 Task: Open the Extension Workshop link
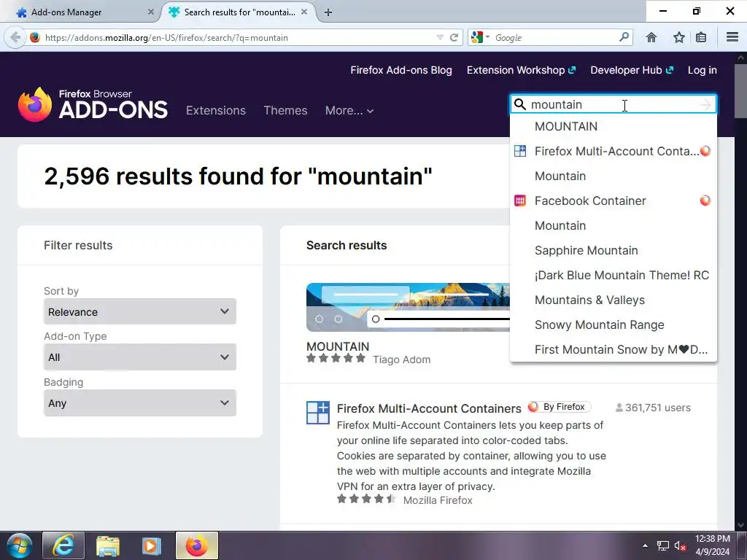tap(521, 70)
